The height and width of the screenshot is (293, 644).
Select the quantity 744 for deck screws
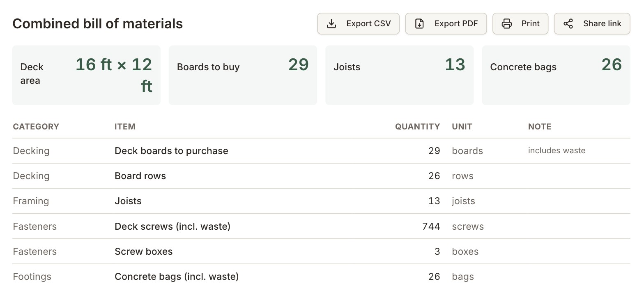(431, 226)
